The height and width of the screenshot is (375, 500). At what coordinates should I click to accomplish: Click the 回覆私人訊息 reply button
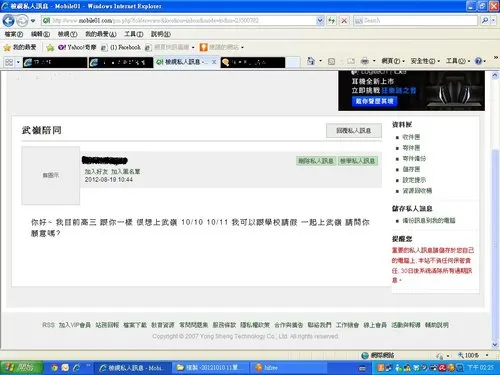(354, 130)
